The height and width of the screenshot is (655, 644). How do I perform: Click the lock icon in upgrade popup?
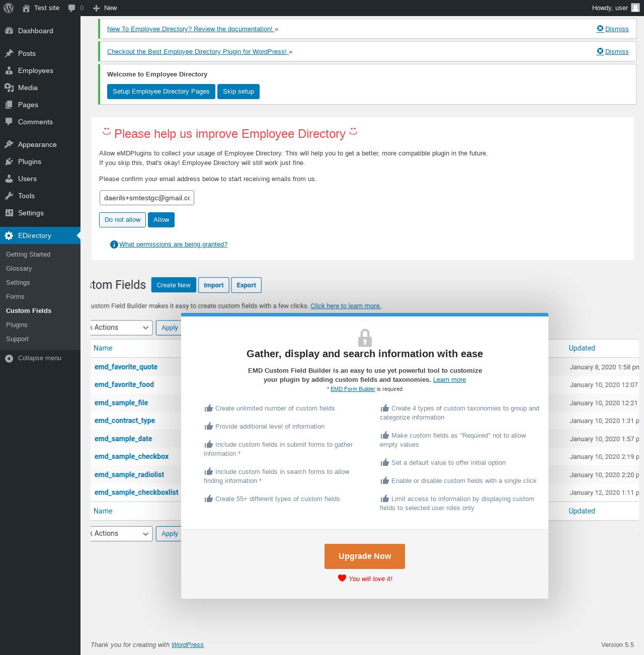click(x=365, y=338)
